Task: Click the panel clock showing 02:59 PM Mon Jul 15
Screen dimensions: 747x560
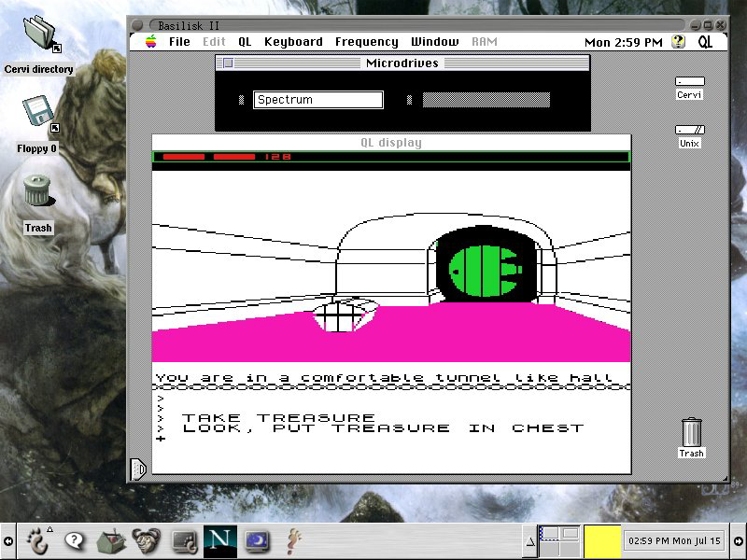Action: click(x=674, y=541)
